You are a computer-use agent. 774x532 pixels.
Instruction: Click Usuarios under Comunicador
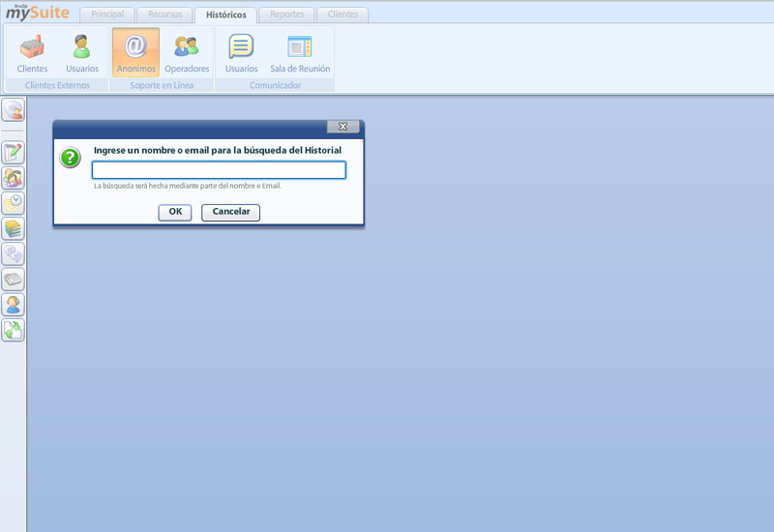241,53
